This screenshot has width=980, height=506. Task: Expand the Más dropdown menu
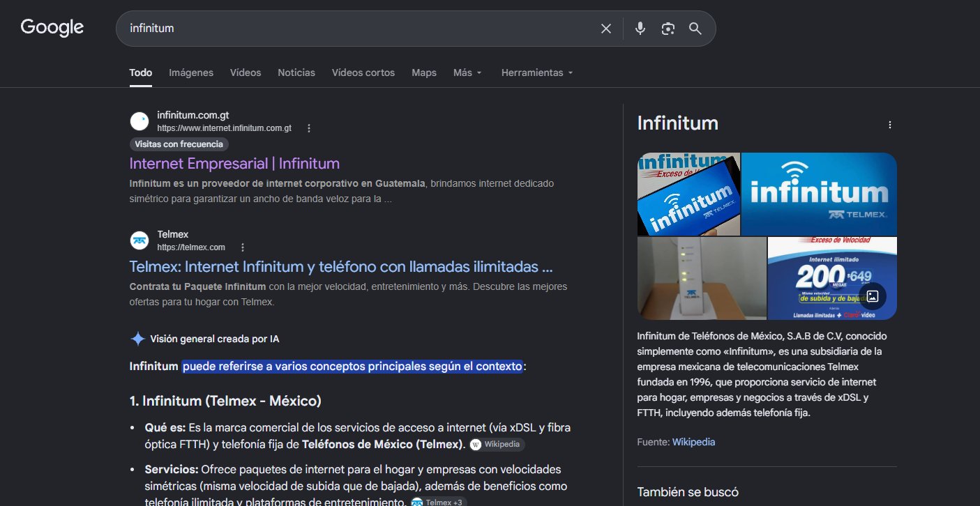pos(467,72)
